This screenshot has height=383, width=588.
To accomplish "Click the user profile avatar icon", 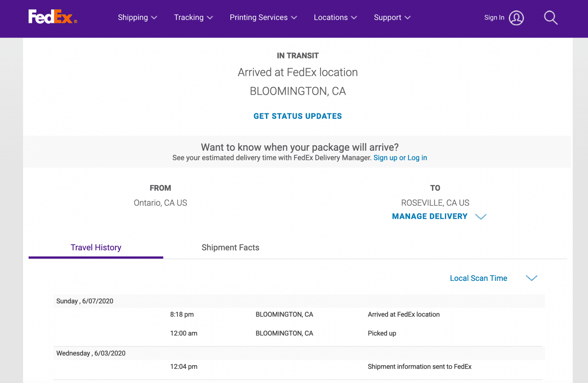I will (x=516, y=18).
